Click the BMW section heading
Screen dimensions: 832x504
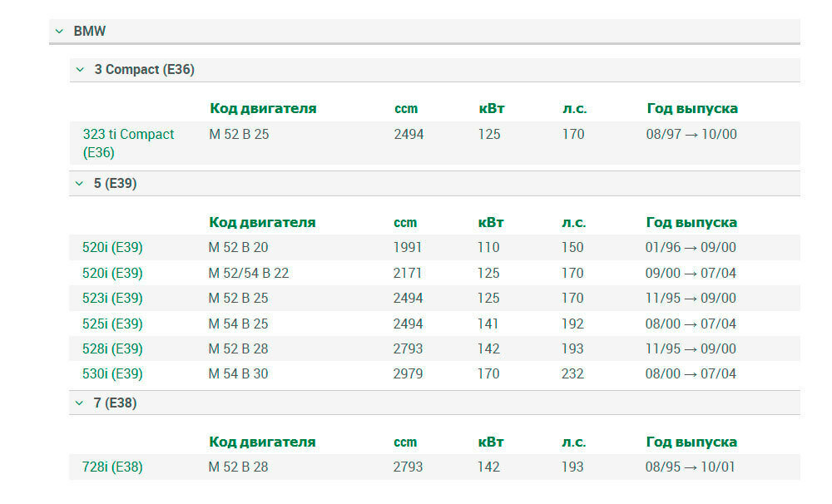tap(89, 32)
